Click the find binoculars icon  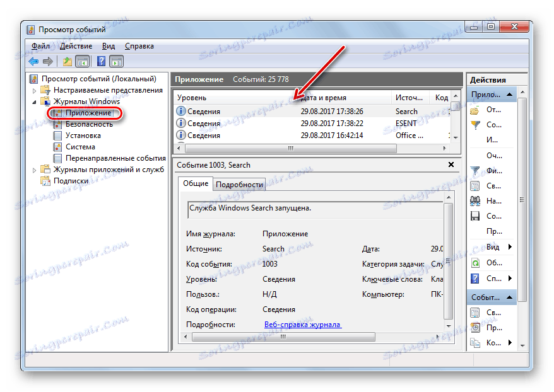click(475, 201)
